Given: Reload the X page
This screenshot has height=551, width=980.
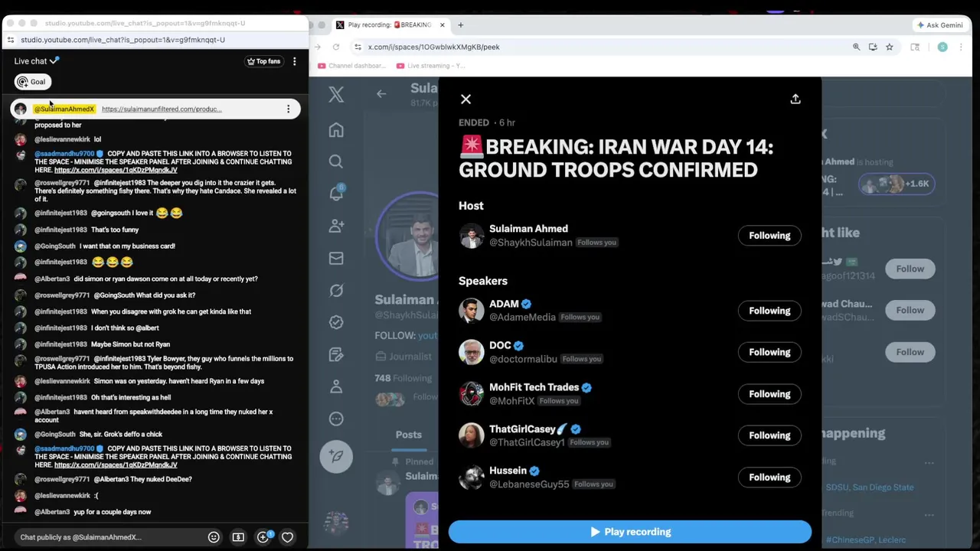Looking at the screenshot, I should pos(335,47).
